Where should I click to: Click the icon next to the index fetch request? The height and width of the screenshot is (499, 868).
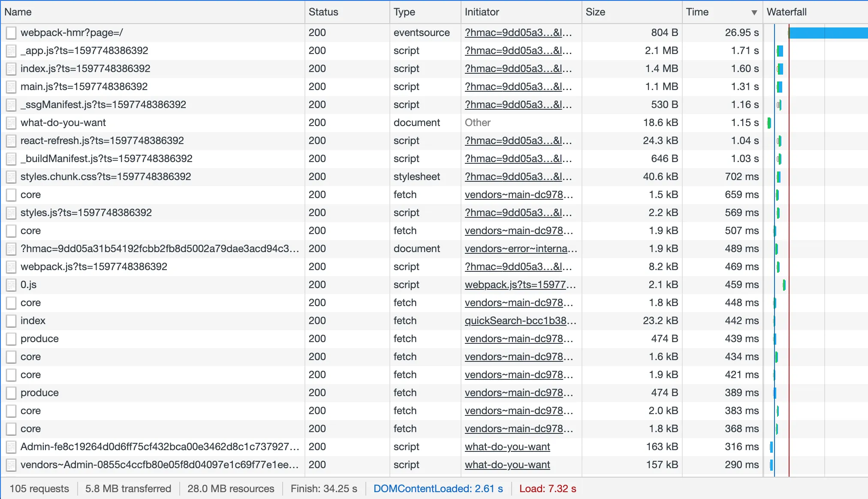(x=11, y=321)
